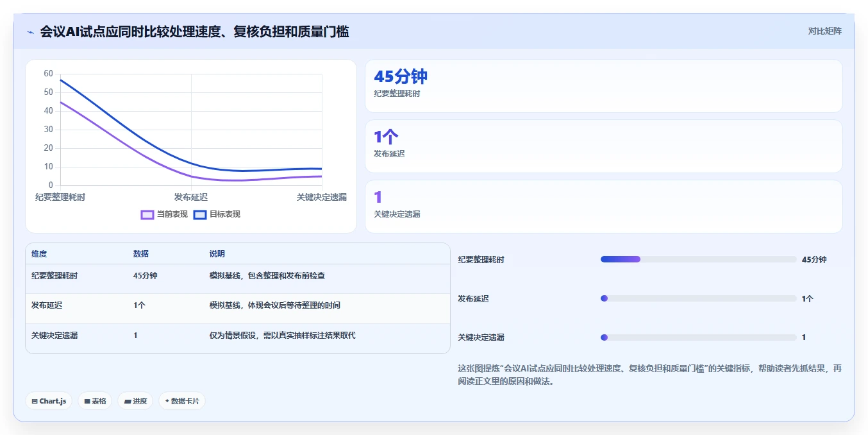Click the 说明 column header
The width and height of the screenshot is (868, 435).
(x=217, y=254)
